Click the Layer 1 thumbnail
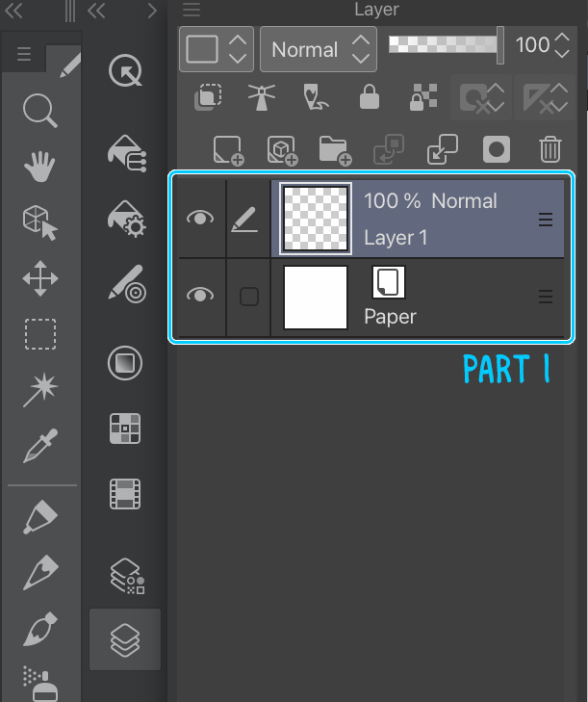This screenshot has height=702, width=588. coord(316,219)
